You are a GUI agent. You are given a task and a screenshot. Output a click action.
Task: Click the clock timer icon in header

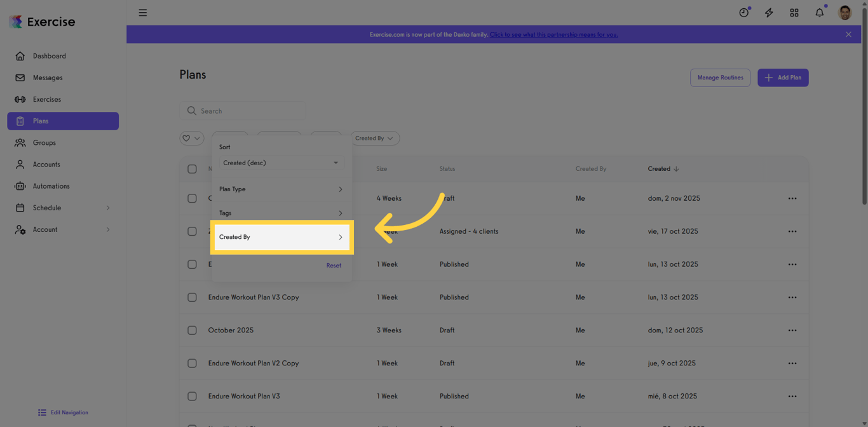[743, 13]
